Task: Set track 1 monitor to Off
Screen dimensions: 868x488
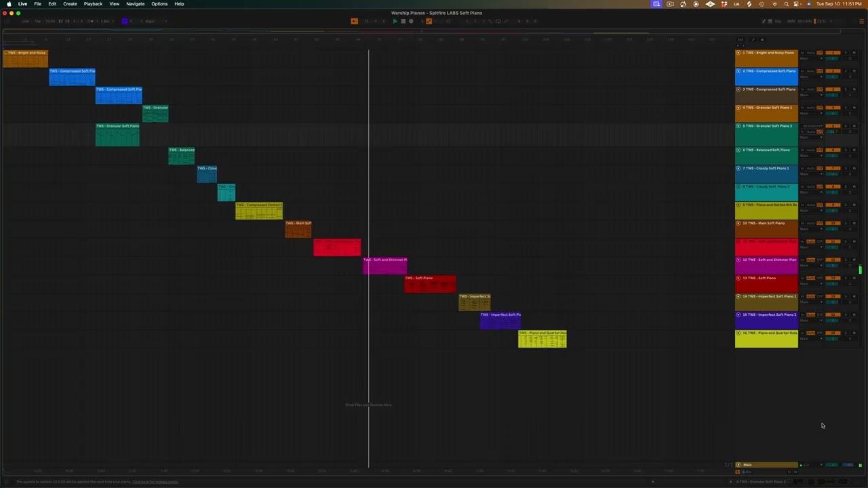Action: click(820, 53)
